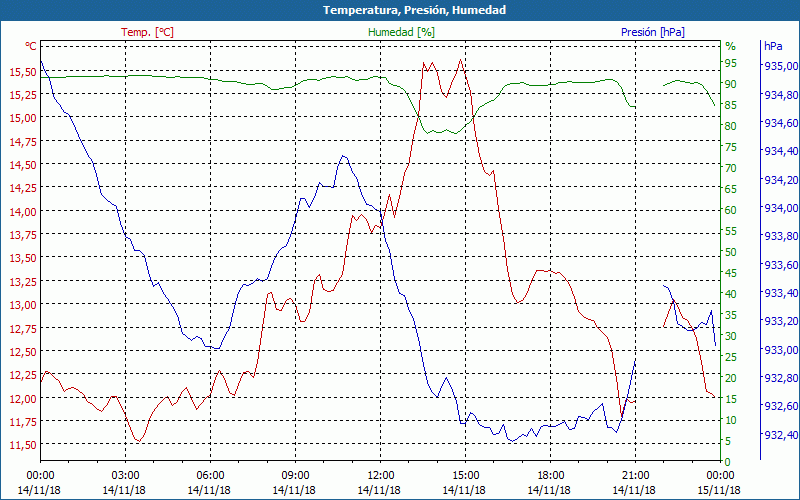Screen dimensions: 800x500
Task: Click the '%' unit label on humidity axis
Action: pyautogui.click(x=731, y=46)
